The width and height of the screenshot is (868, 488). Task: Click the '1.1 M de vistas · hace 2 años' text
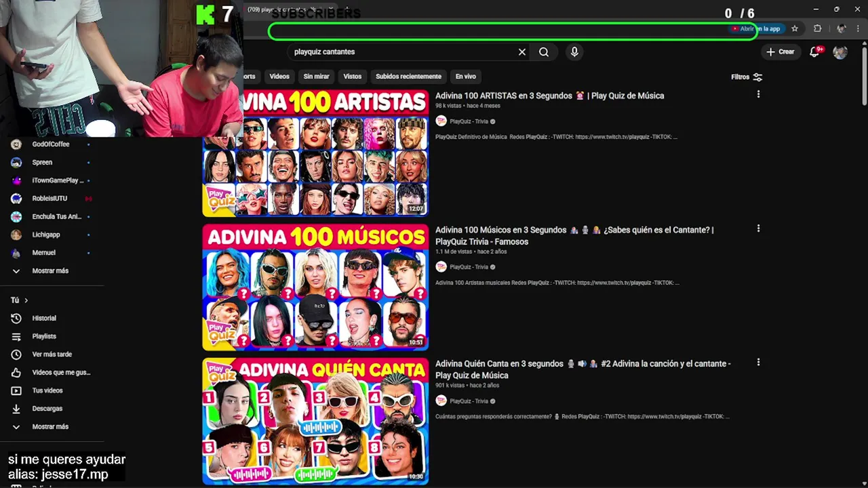pos(471,252)
